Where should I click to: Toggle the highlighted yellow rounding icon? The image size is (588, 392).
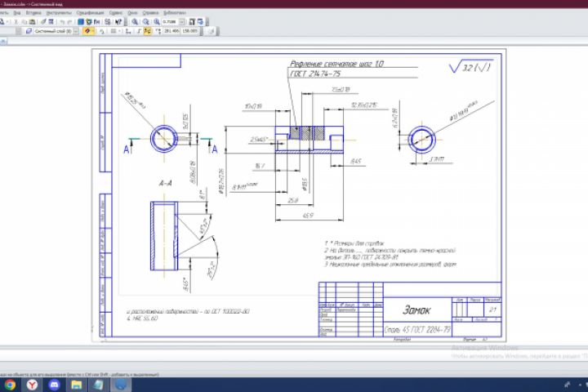pyautogui.click(x=147, y=31)
